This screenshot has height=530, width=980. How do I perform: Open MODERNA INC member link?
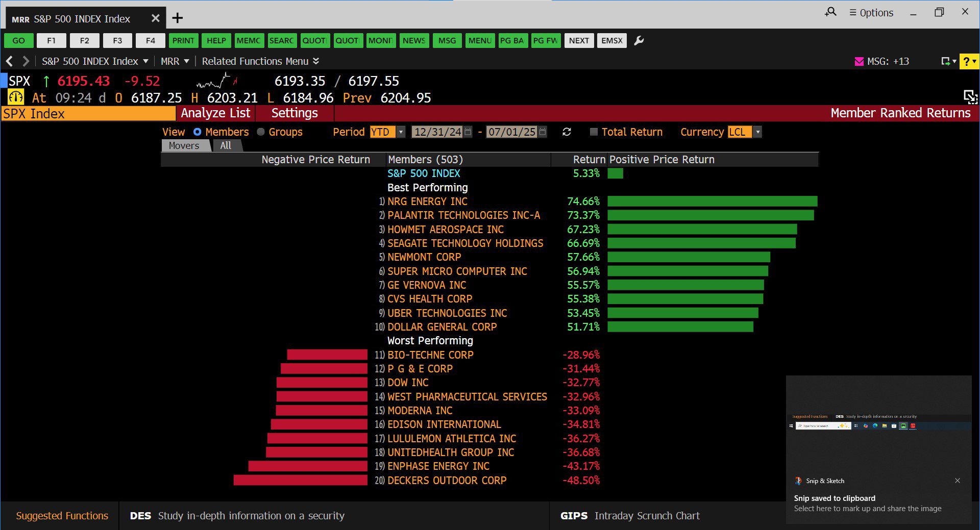[420, 411]
